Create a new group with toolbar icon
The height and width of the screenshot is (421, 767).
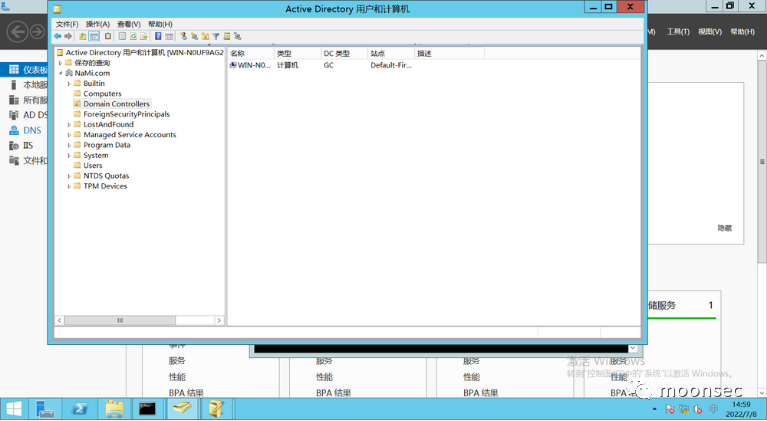pyautogui.click(x=194, y=36)
